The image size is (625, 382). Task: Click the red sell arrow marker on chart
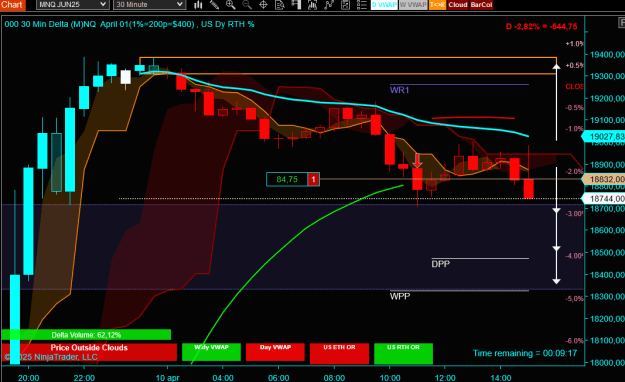417,160
